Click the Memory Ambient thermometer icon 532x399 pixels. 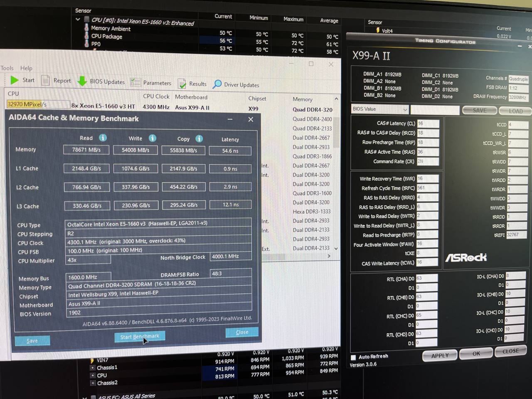tap(86, 27)
